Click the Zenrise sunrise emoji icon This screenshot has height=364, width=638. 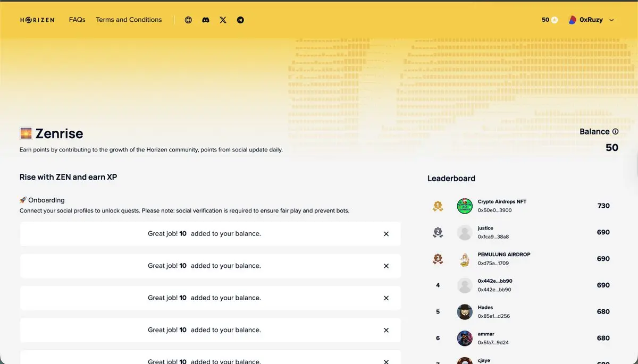[26, 133]
